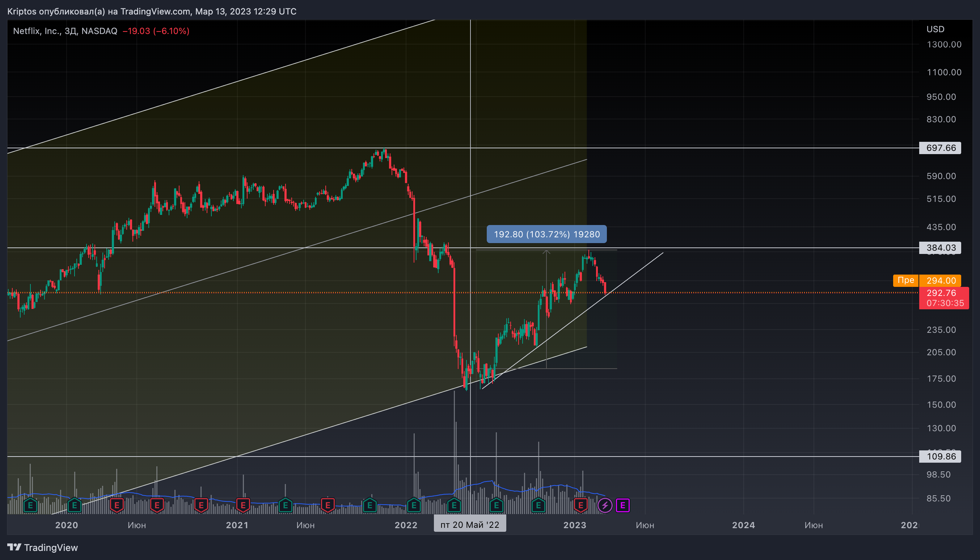Click the 205.00 price axis value

click(941, 352)
